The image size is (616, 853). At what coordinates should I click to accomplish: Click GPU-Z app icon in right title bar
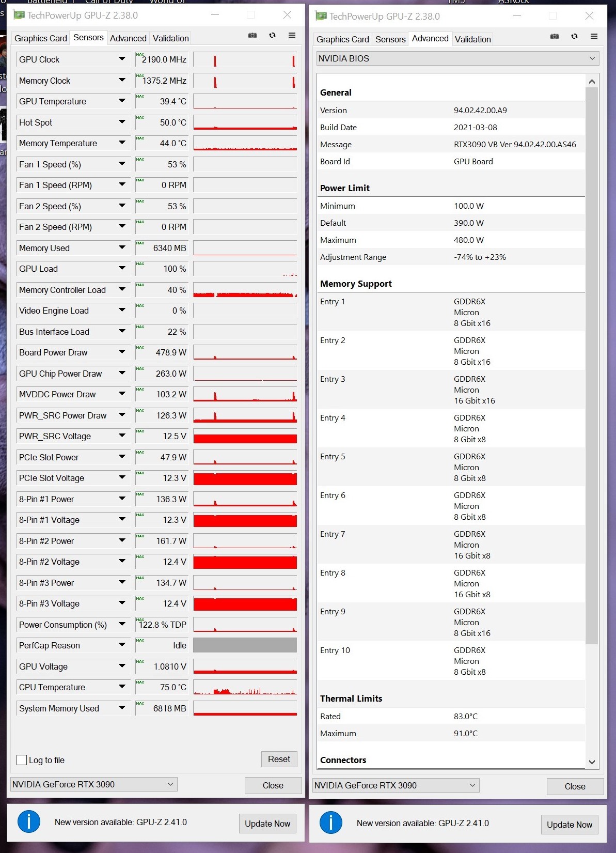(x=321, y=16)
